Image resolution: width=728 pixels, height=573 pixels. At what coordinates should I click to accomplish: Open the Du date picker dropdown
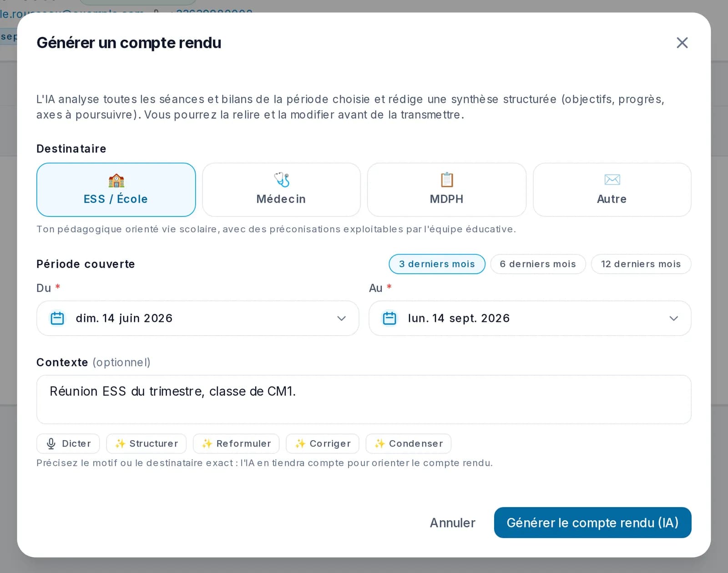[197, 318]
